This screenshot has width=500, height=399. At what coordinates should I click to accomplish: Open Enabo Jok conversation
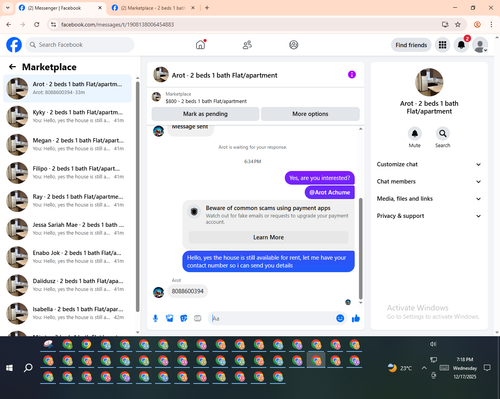tap(67, 257)
